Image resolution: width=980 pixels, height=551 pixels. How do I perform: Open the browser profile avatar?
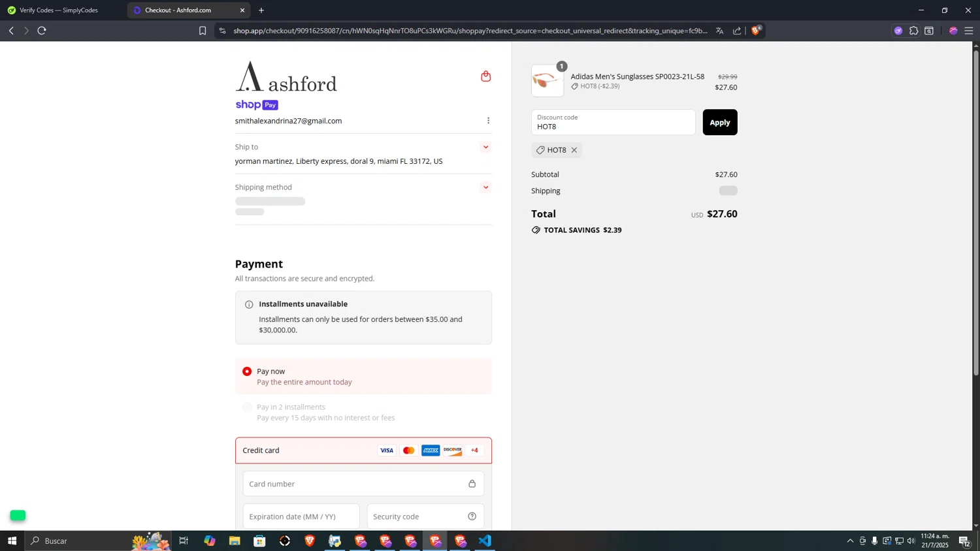tap(953, 31)
